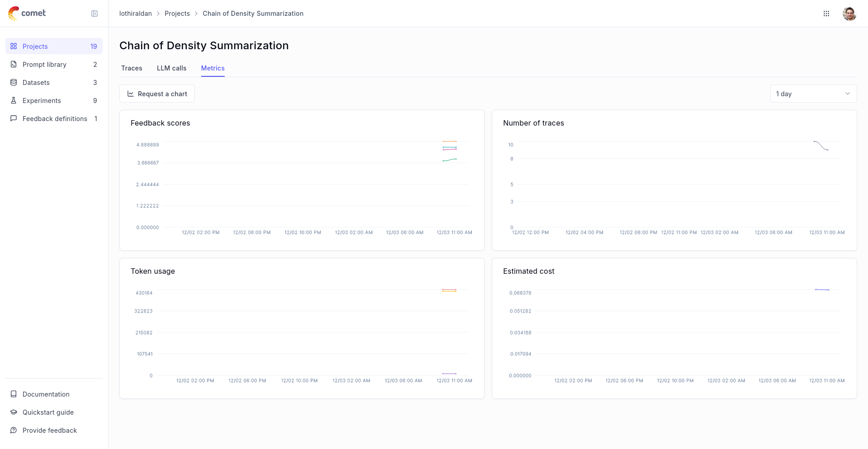The image size is (868, 449).
Task: Expand the Projects breadcrumb
Action: point(177,13)
